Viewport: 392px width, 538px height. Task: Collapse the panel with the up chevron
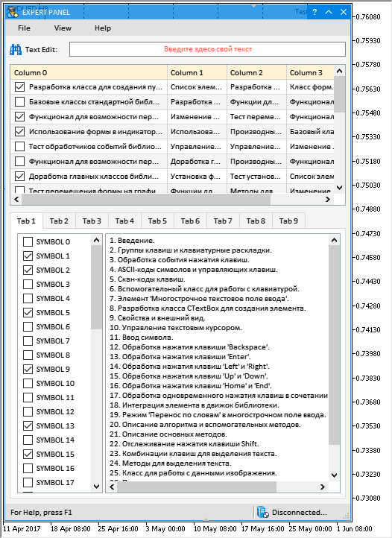(329, 12)
